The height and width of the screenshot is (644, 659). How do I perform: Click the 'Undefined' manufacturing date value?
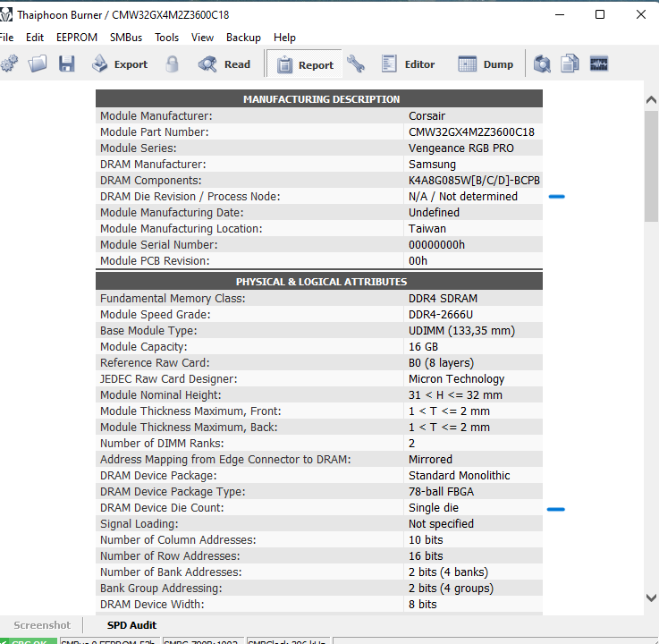434,213
